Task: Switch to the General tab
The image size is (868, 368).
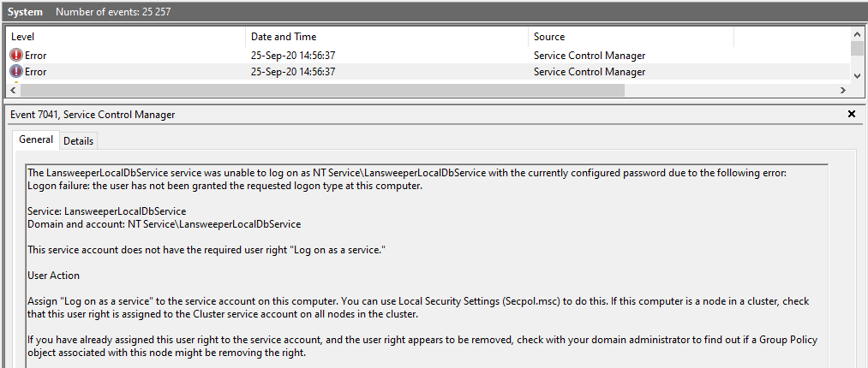Action: tap(36, 139)
